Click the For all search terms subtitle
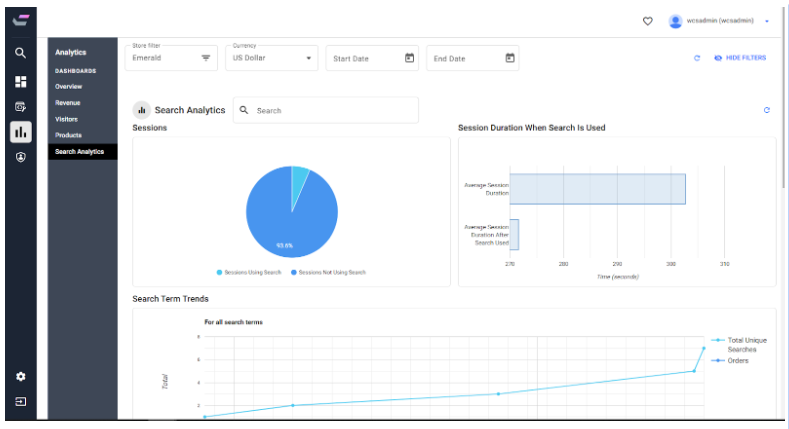The width and height of the screenshot is (789, 429). pos(233,322)
